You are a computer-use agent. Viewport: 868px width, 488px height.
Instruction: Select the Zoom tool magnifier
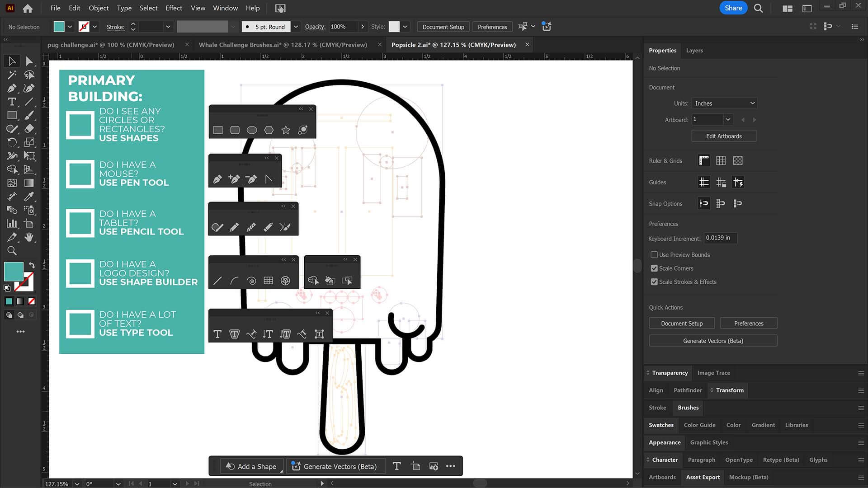click(12, 251)
